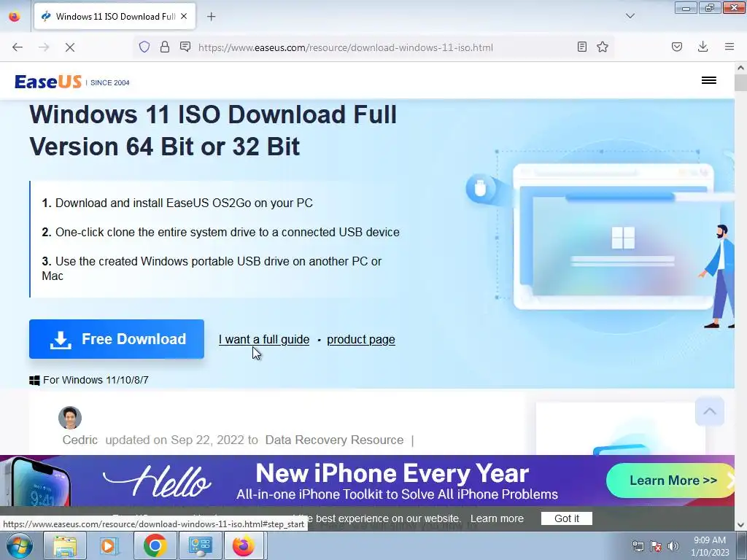Open the EaseUS hamburger site menu
Image resolution: width=747 pixels, height=560 pixels.
click(x=709, y=80)
